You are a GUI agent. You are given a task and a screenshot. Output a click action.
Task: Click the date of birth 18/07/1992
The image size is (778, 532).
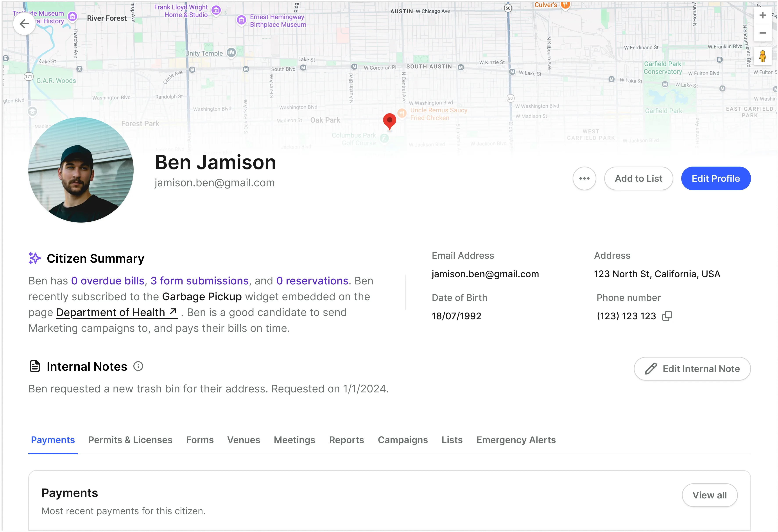click(x=456, y=316)
